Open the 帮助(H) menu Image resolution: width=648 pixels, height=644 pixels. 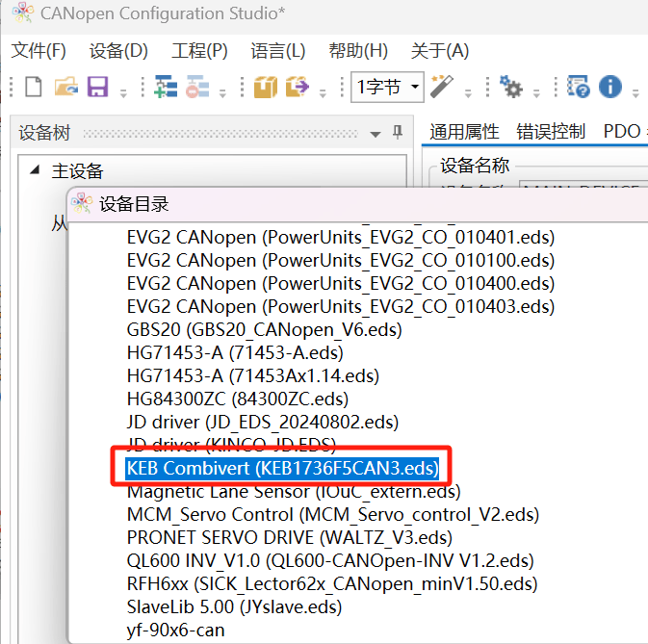pyautogui.click(x=358, y=51)
